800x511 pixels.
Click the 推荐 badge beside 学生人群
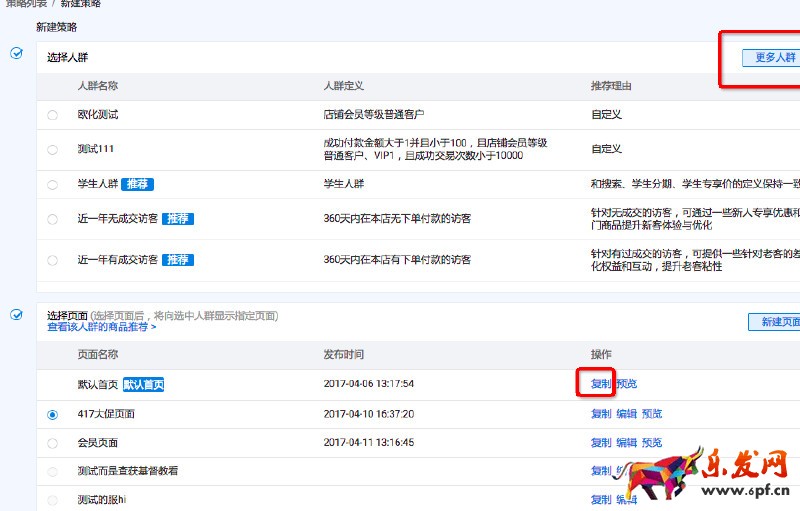coord(137,185)
